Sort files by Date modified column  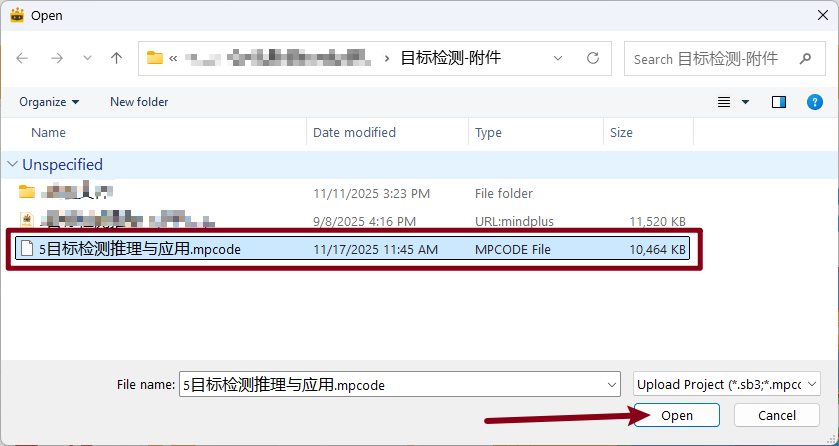point(354,132)
